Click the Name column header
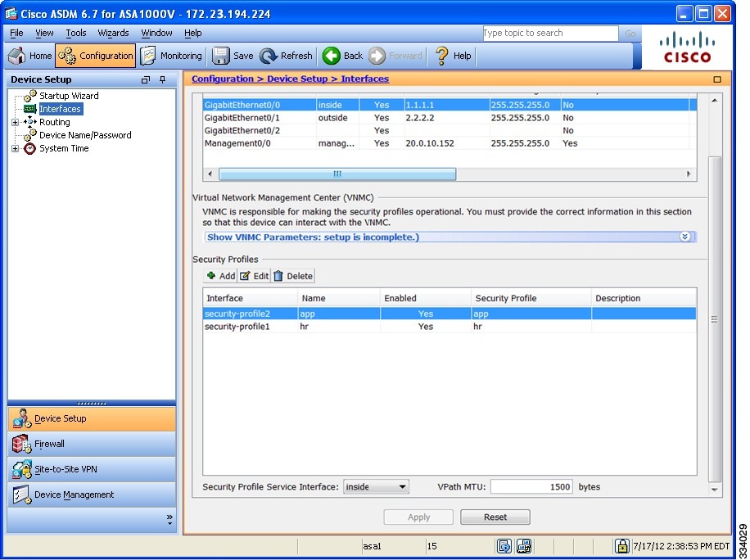750x560 pixels. point(339,298)
